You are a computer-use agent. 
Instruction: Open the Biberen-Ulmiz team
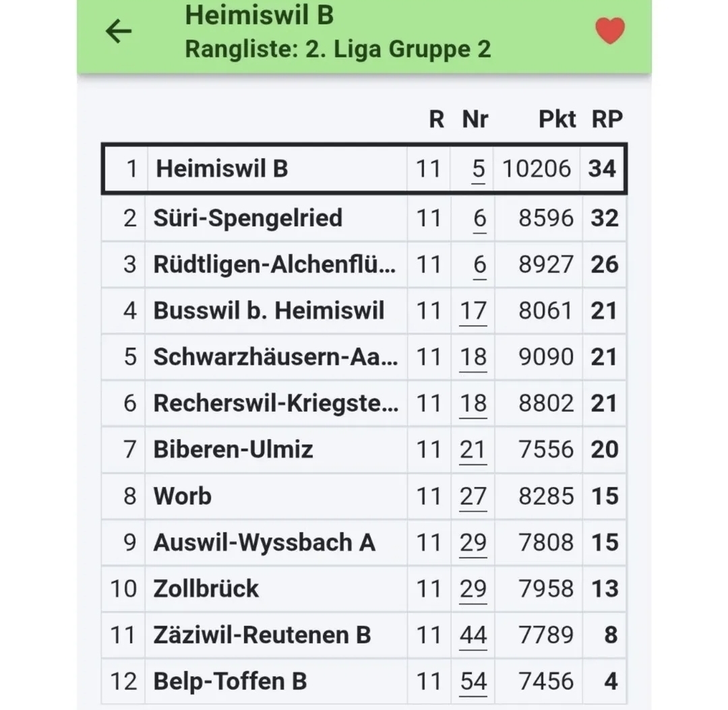tap(233, 449)
